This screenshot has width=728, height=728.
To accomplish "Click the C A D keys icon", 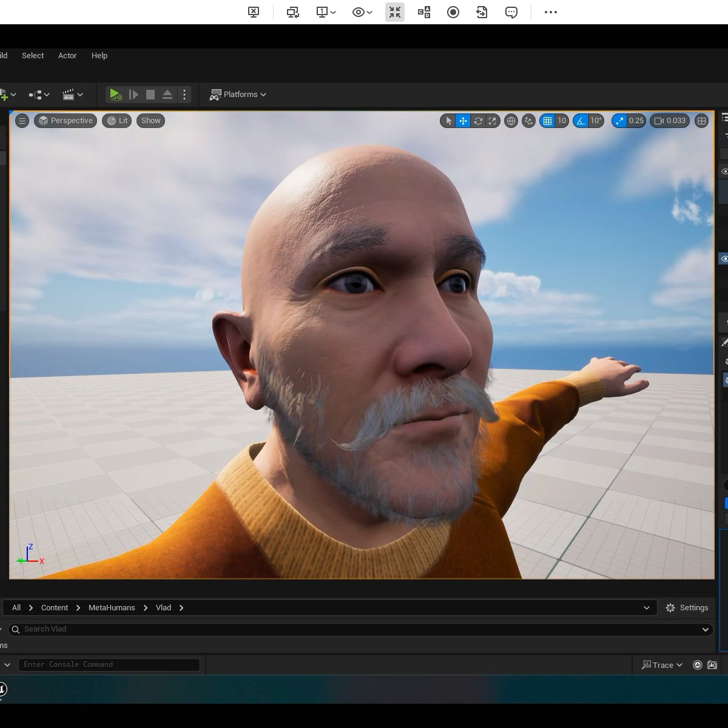I will click(424, 12).
